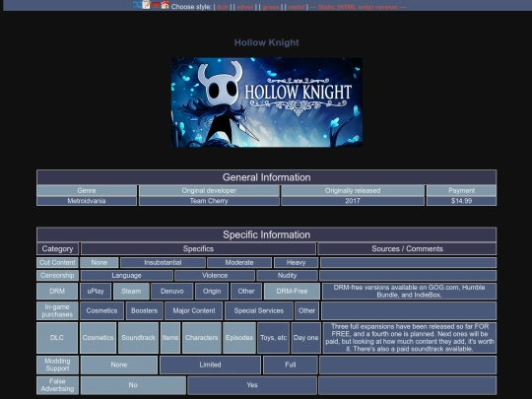
Task: Click the 'Three full expansions' DLC comment
Action: click(410, 338)
